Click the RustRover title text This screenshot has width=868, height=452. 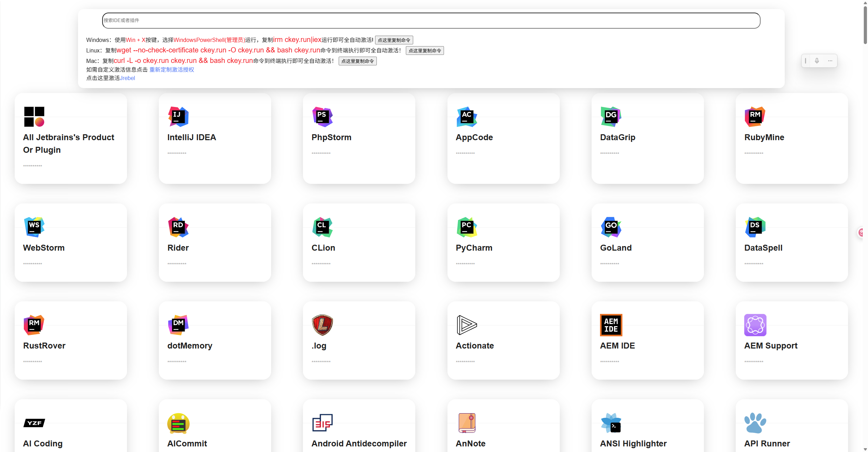(44, 346)
